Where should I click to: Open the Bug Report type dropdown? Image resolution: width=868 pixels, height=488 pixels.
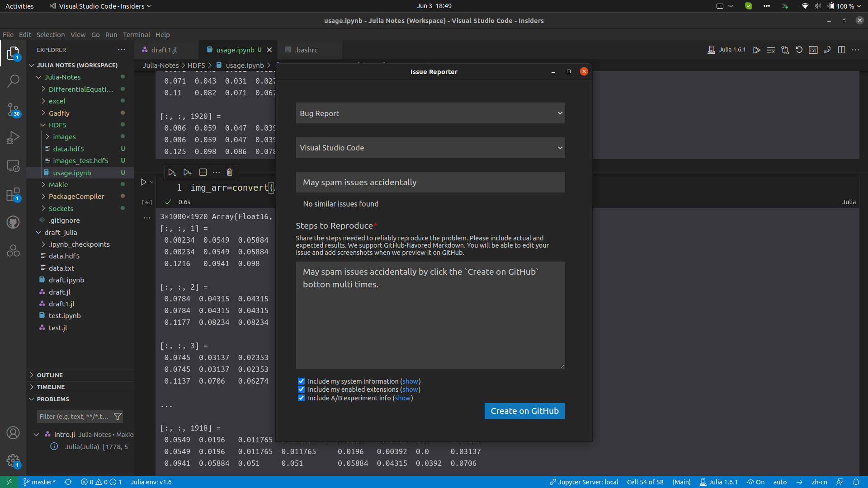[x=430, y=113]
